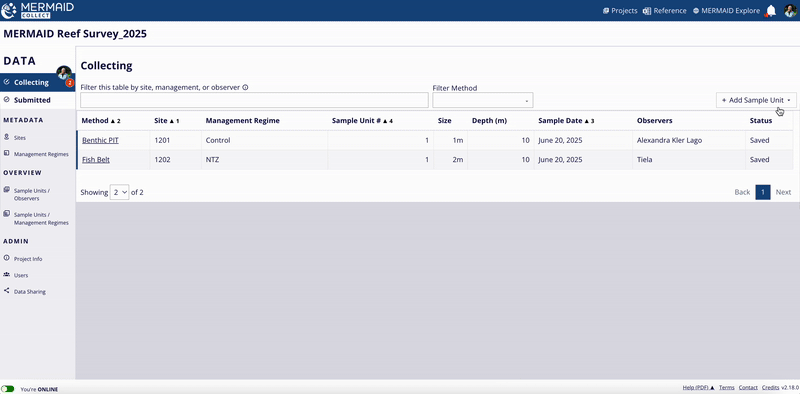Viewport: 800px width, 394px height.
Task: Click the Submitted icon in sidebar
Action: (x=7, y=100)
